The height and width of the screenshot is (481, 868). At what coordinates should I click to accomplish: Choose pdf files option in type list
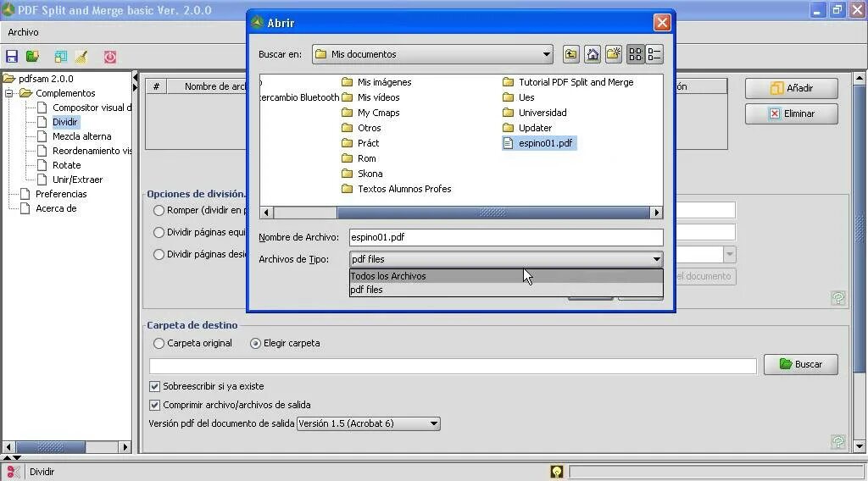point(506,290)
